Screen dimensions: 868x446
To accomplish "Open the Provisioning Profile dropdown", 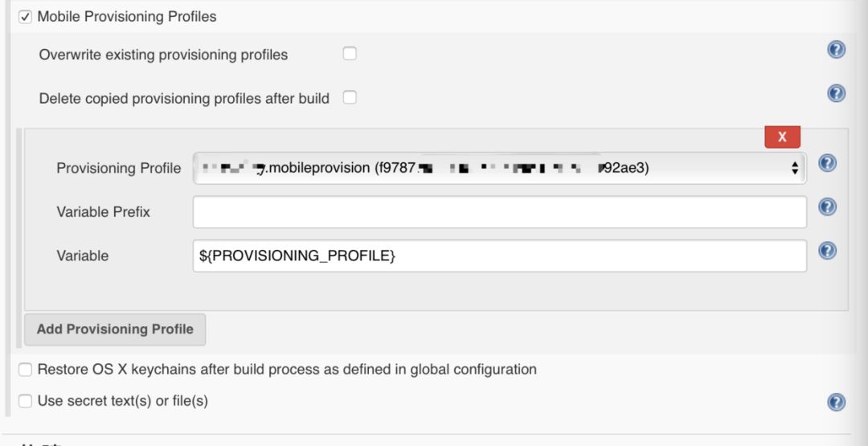I will point(498,168).
